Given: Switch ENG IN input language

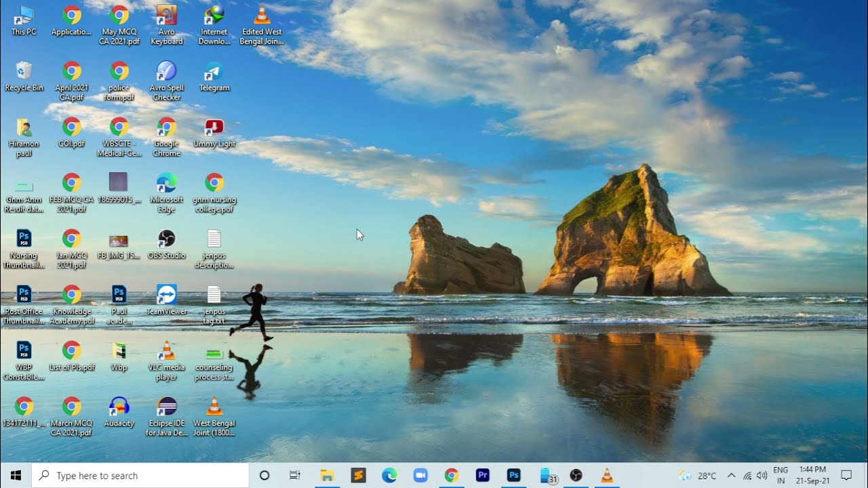Looking at the screenshot, I should pyautogui.click(x=781, y=475).
